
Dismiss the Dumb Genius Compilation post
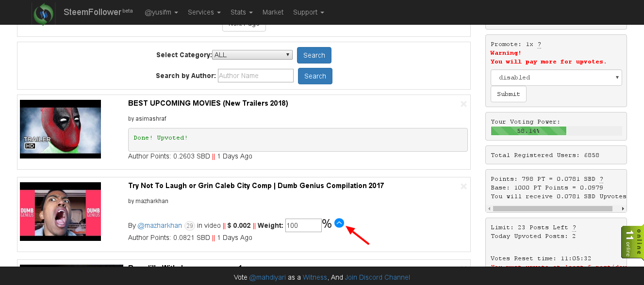[463, 186]
